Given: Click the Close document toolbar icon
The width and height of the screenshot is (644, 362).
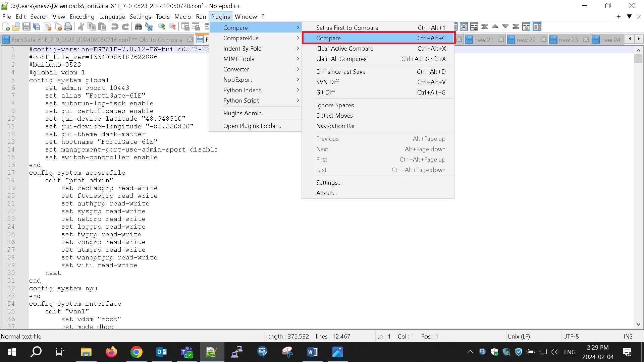Looking at the screenshot, I should click(x=48, y=27).
